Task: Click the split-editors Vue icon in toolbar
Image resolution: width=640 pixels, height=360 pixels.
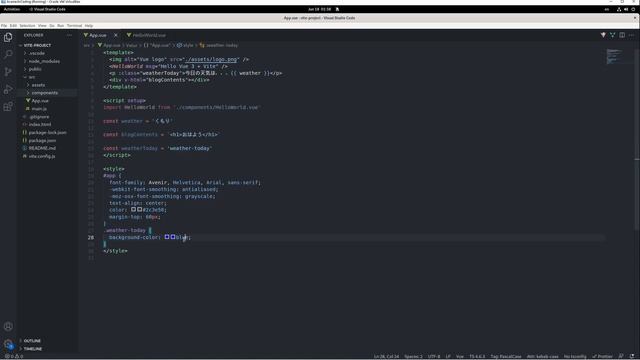Action: click(612, 35)
